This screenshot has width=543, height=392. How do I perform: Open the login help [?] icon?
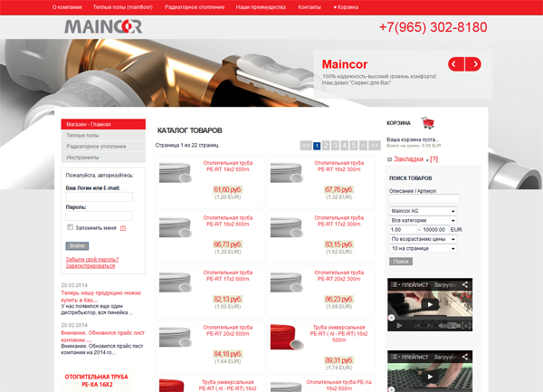123,228
